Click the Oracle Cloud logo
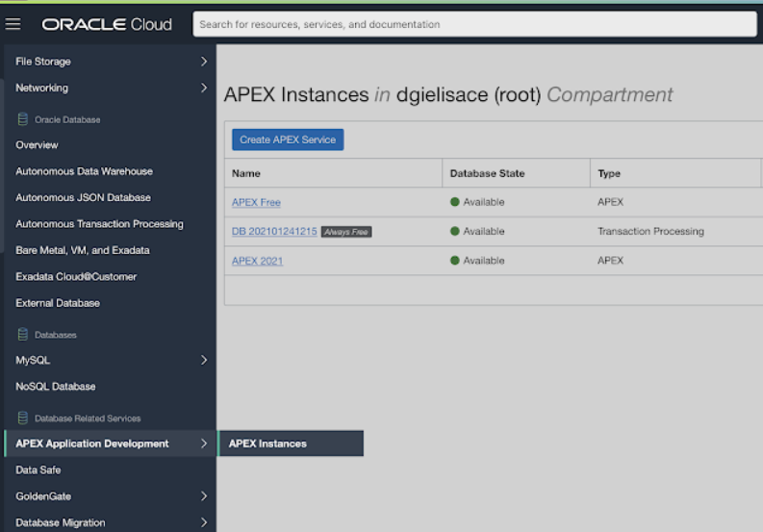The height and width of the screenshot is (532, 763). pos(107,24)
